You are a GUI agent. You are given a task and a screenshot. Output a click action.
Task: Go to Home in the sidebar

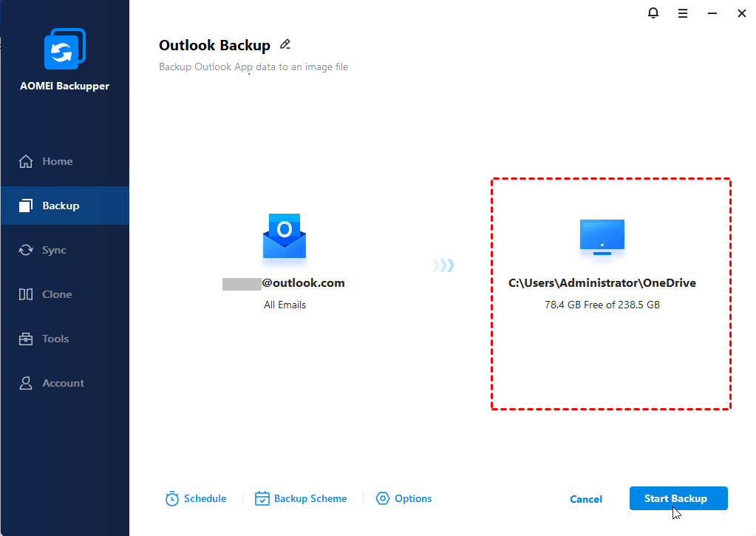[x=57, y=161]
